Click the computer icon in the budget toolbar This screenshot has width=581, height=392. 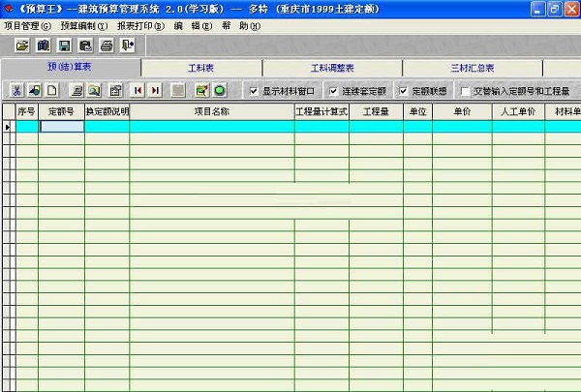(x=76, y=90)
